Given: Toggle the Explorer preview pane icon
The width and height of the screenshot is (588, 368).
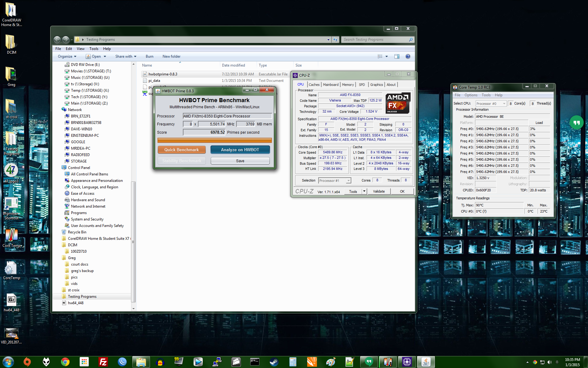Looking at the screenshot, I should [x=397, y=56].
